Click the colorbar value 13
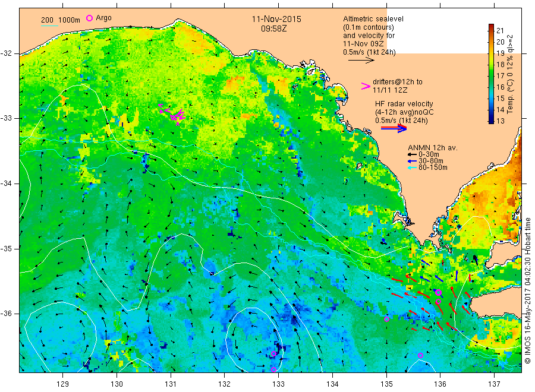The image size is (535, 392). pyautogui.click(x=500, y=121)
